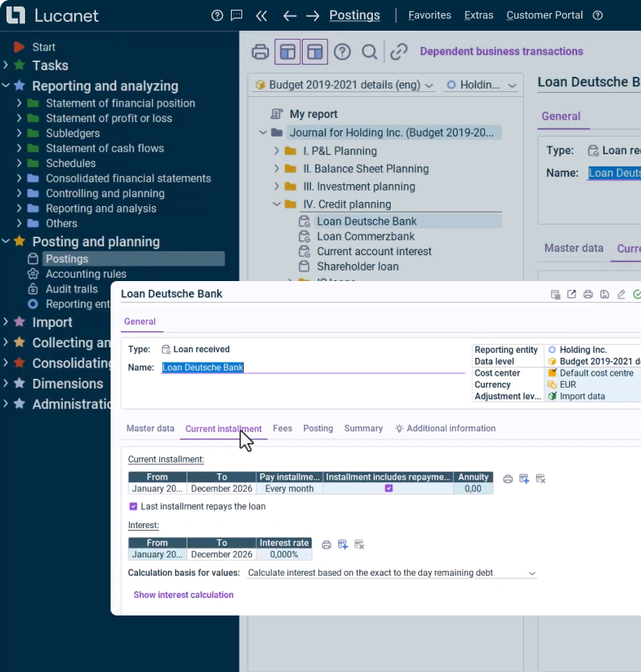The height and width of the screenshot is (672, 641).
Task: Click the navigate back arrow in header
Action: [x=290, y=15]
